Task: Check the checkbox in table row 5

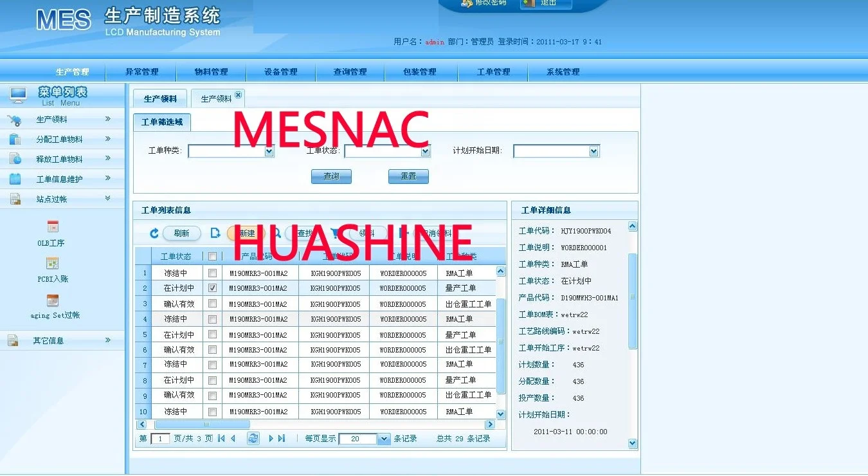Action: point(212,334)
